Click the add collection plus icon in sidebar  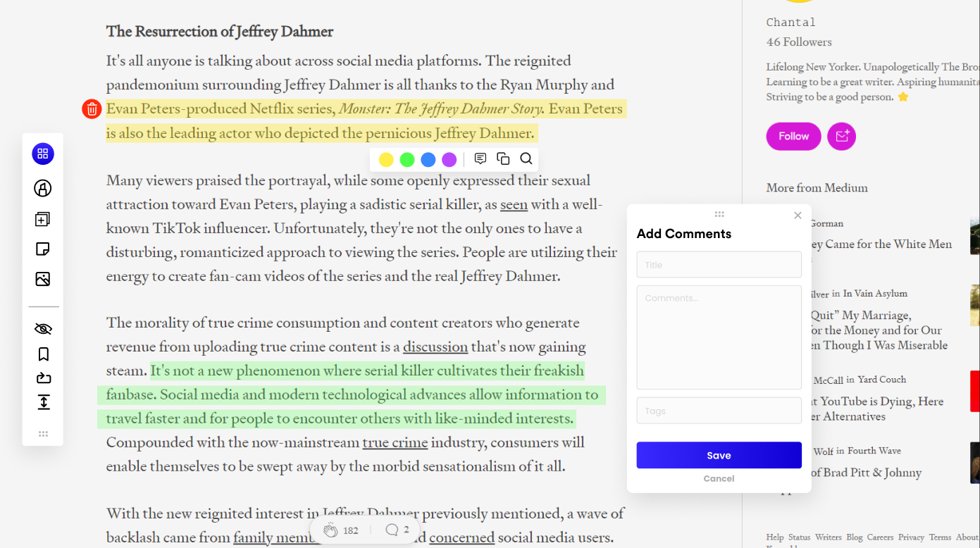(43, 219)
